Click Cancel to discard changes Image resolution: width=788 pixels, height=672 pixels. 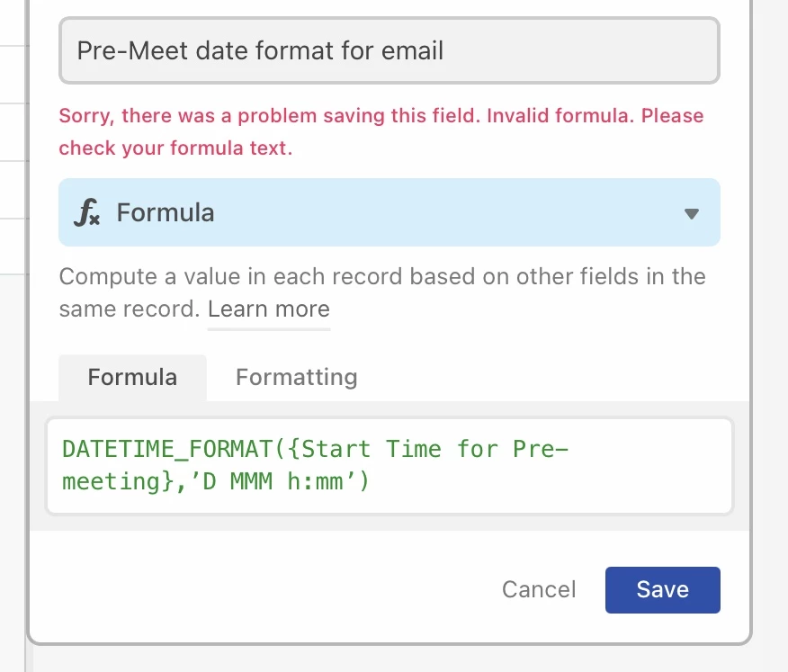(x=539, y=589)
